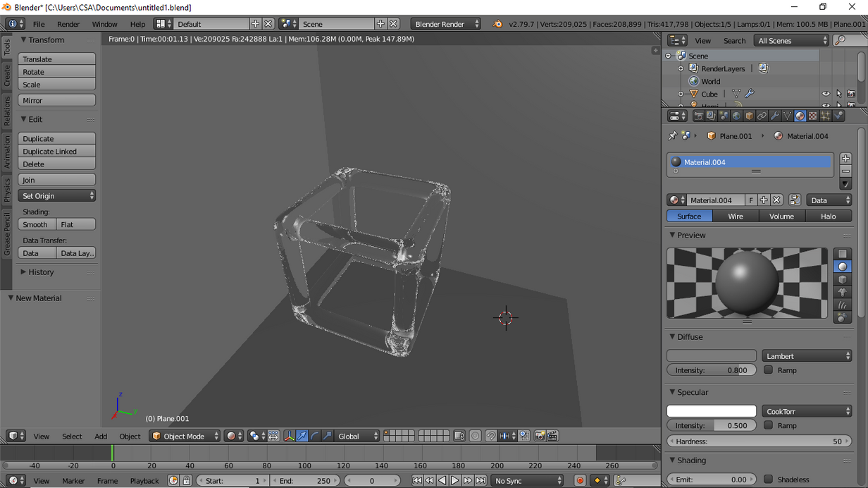Play animation in reverse

click(x=442, y=480)
